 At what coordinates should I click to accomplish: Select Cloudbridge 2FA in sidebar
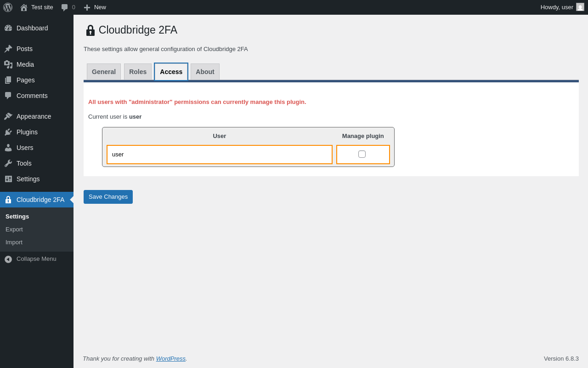(x=37, y=200)
